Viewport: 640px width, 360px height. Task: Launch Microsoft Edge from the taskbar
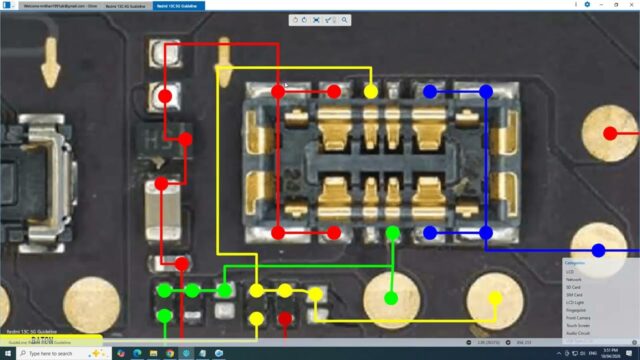click(x=137, y=353)
